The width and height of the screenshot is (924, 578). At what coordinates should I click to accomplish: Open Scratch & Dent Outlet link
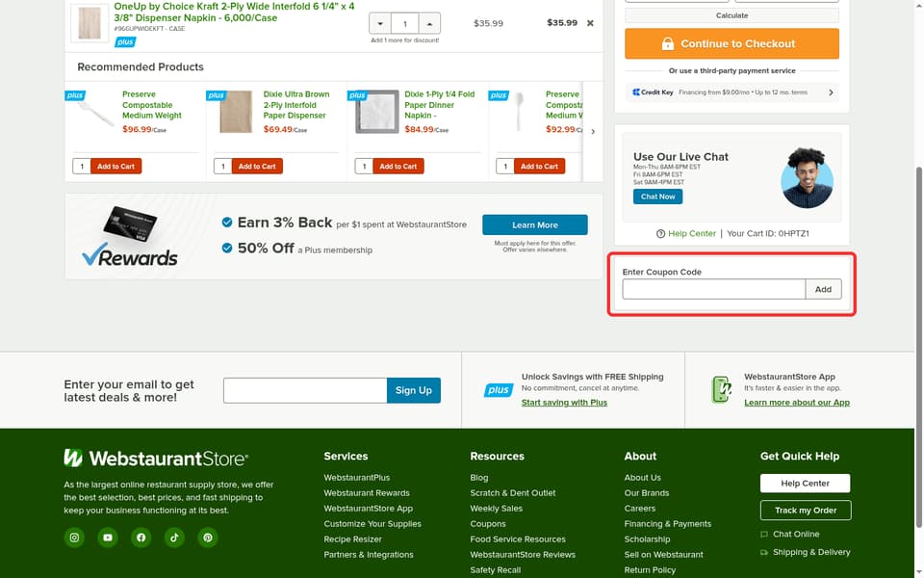pos(513,493)
